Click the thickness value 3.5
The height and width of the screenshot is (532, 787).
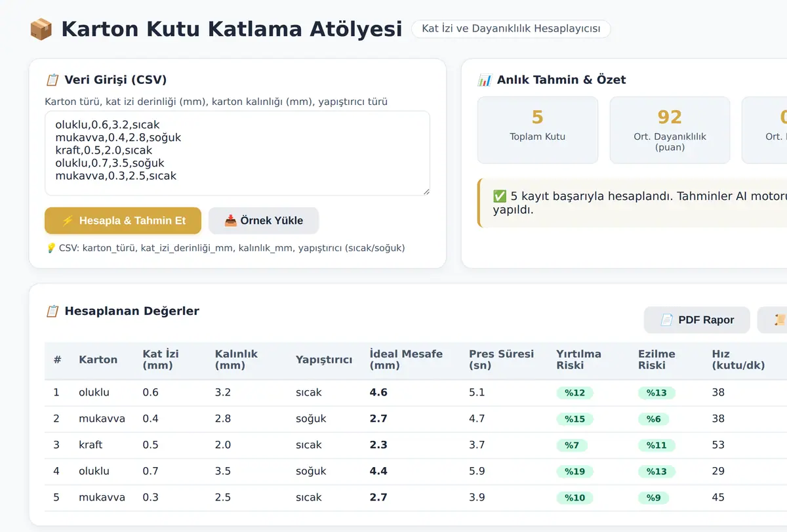pos(223,471)
